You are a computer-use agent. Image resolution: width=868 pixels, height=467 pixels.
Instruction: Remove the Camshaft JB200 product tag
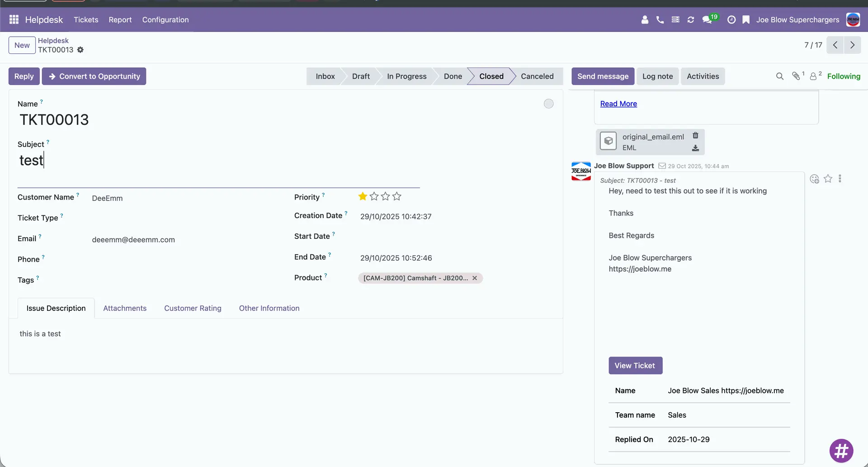coord(475,278)
